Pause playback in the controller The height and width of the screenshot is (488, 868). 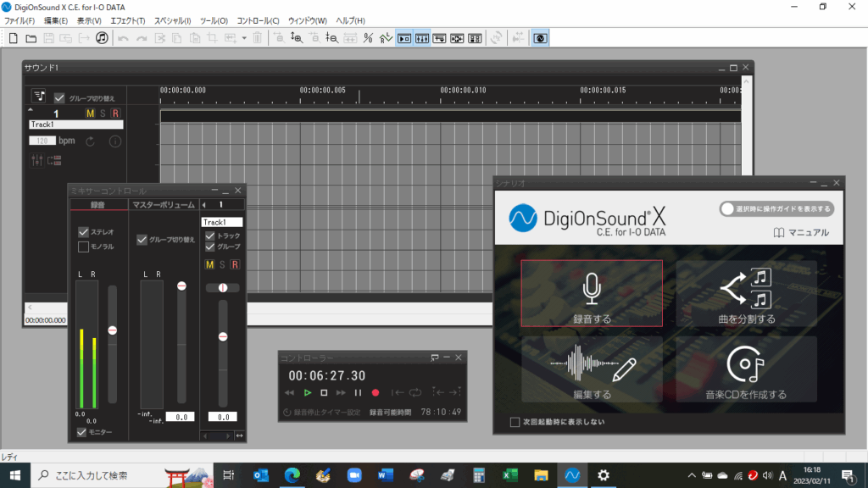tap(359, 393)
